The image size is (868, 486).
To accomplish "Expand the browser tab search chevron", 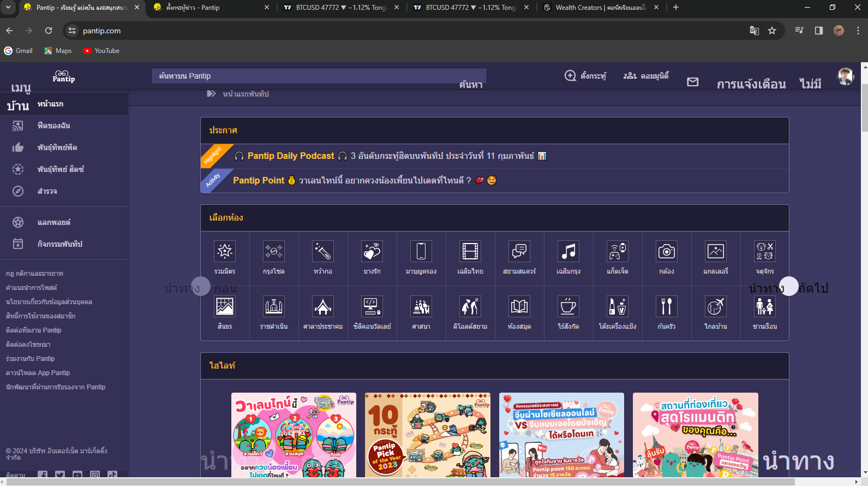I will pos(8,7).
